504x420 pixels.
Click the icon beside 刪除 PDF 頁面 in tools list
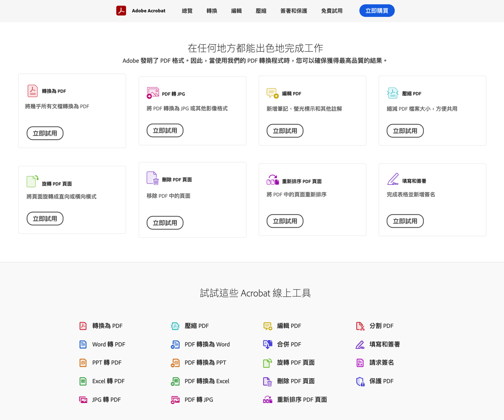coord(268,381)
